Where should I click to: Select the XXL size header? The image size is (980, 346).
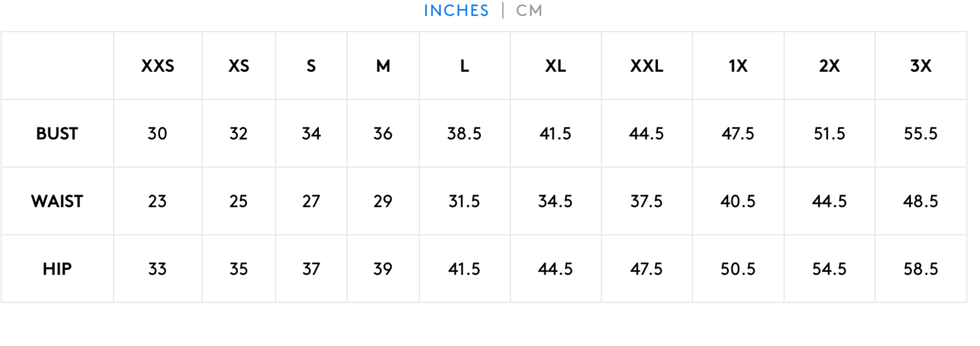pos(646,66)
